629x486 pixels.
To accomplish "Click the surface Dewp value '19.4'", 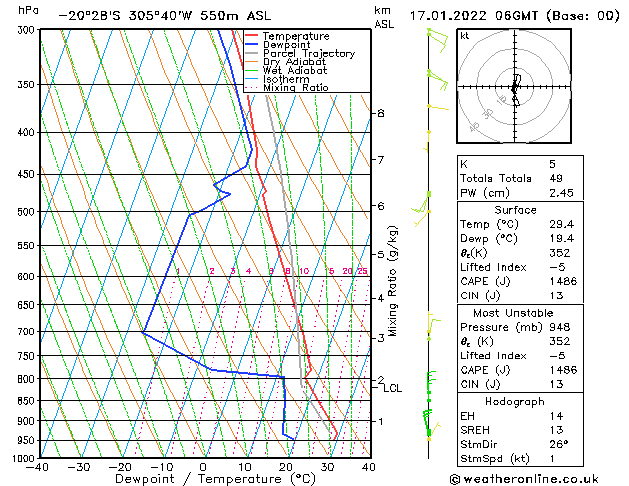I will click(561, 239).
